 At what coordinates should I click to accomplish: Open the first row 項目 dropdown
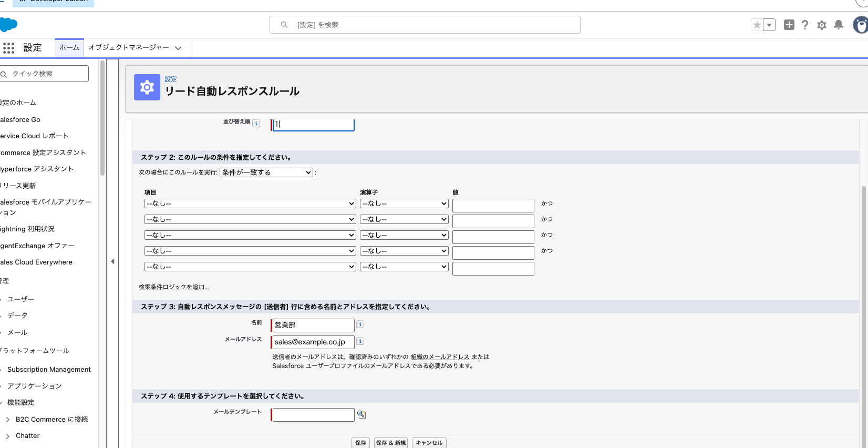click(x=250, y=203)
